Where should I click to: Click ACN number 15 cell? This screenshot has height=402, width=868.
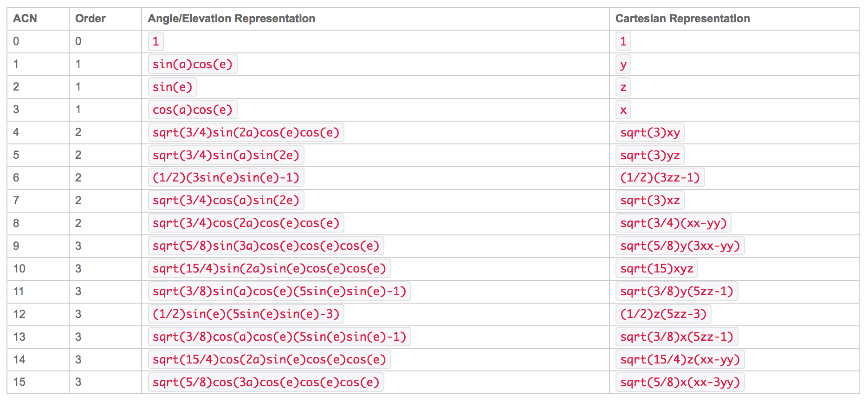[x=19, y=382]
